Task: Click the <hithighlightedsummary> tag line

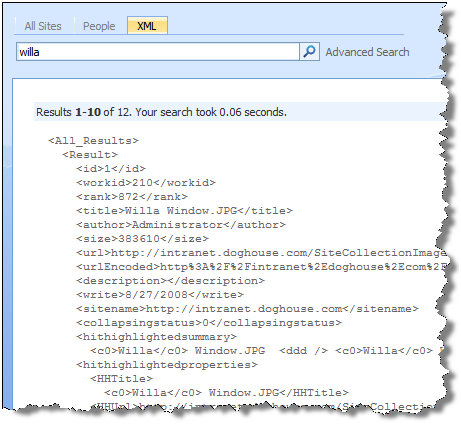Action: pos(156,337)
